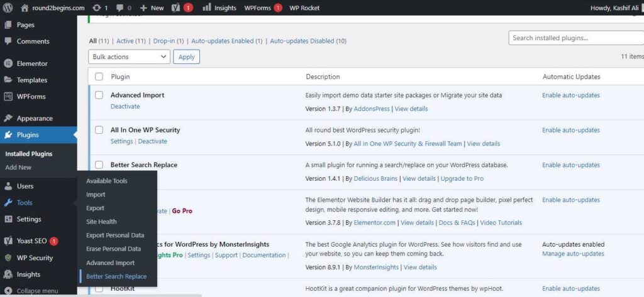This screenshot has height=297, width=644.
Task: Enable auto-updates for Advanced Import
Action: pos(571,95)
